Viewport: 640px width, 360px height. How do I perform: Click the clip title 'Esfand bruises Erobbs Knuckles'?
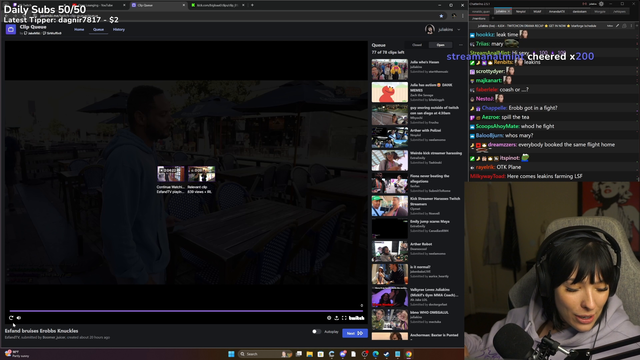pos(41,331)
